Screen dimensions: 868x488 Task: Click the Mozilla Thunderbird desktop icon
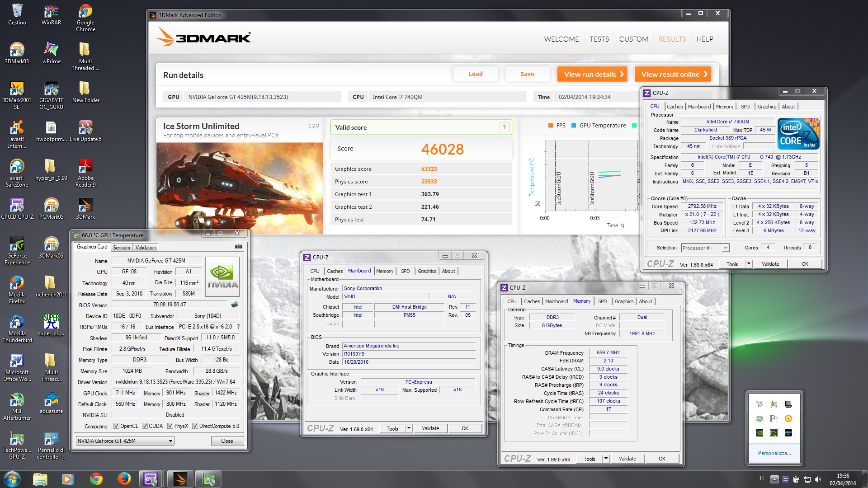pyautogui.click(x=17, y=329)
